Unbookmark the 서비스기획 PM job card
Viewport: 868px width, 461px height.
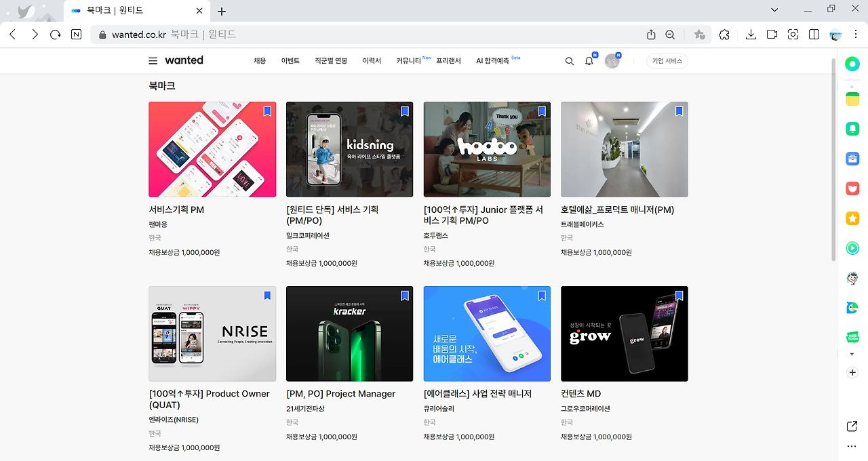[267, 111]
